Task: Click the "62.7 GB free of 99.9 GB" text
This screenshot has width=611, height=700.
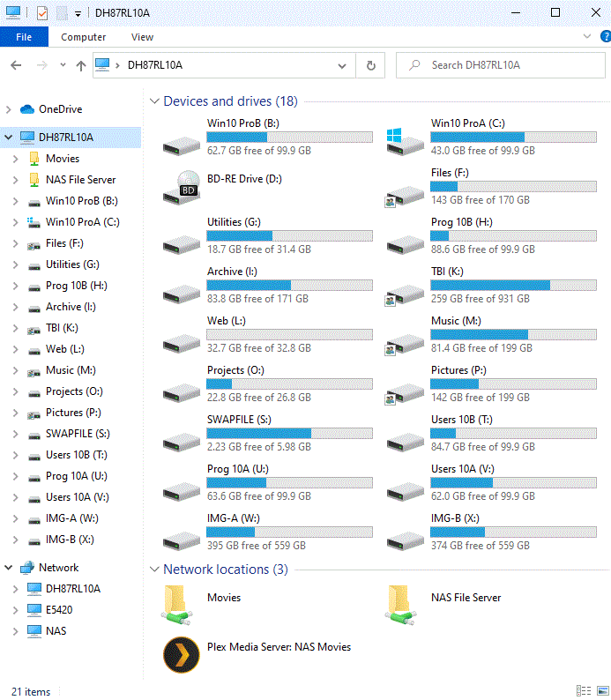Action: pyautogui.click(x=259, y=151)
